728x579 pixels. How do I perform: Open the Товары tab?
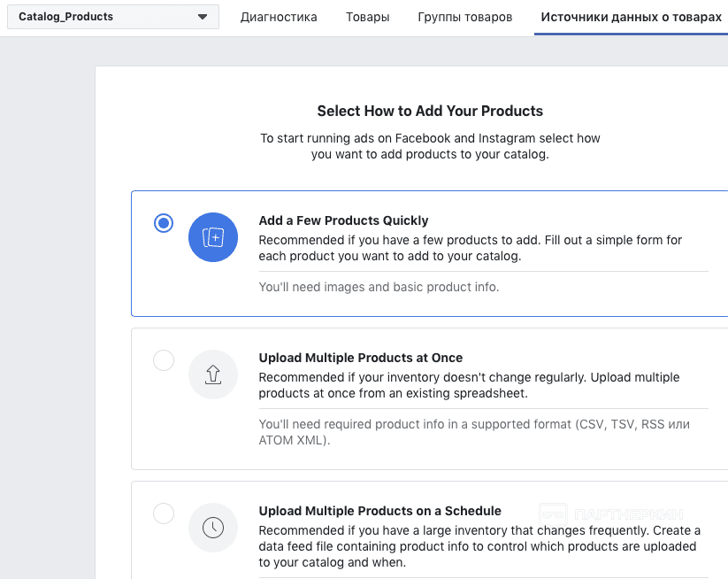click(x=367, y=17)
